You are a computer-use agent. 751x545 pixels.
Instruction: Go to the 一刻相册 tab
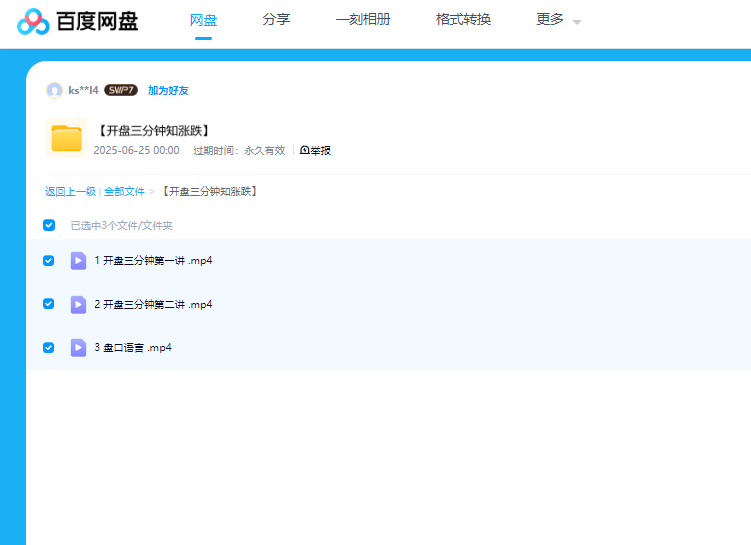point(363,20)
